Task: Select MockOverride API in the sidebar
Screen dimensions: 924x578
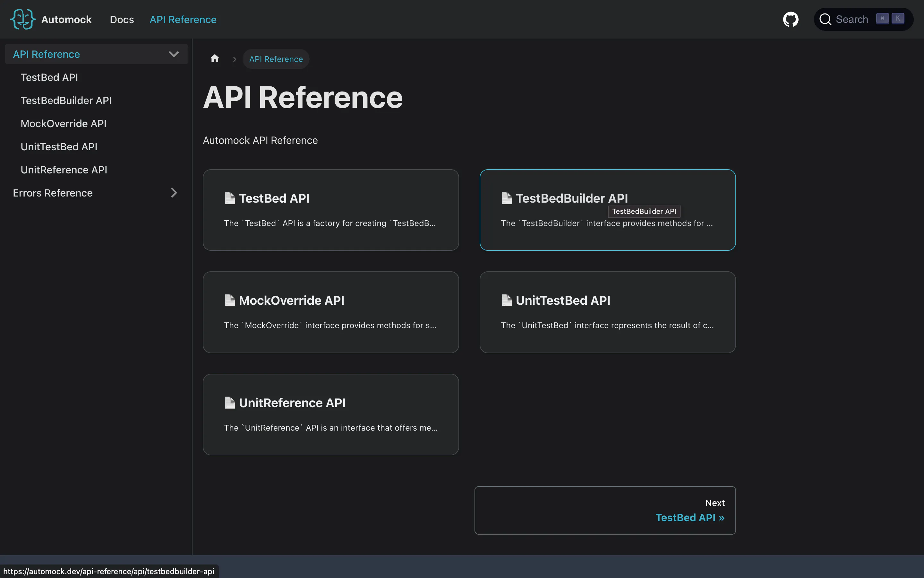Action: [x=64, y=124]
